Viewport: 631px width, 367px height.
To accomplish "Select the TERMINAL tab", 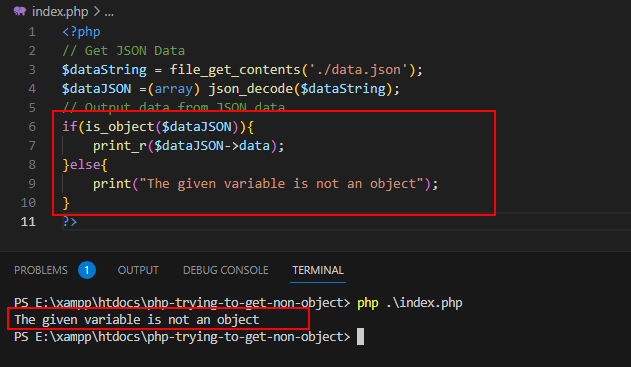I will (318, 270).
